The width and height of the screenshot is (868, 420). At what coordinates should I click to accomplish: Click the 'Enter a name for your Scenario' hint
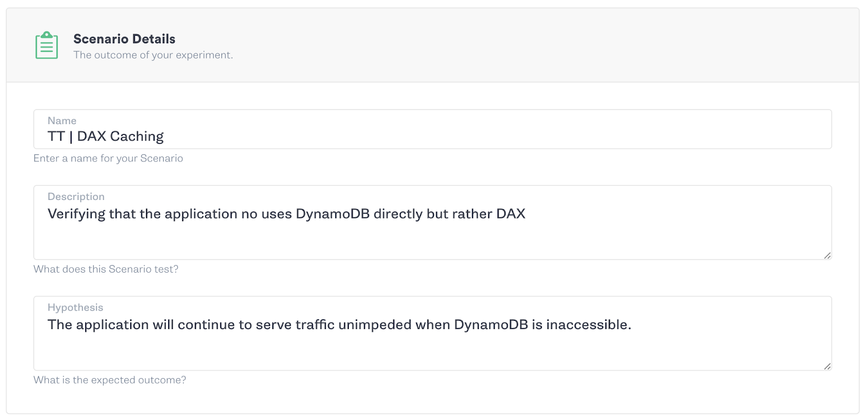pos(108,158)
